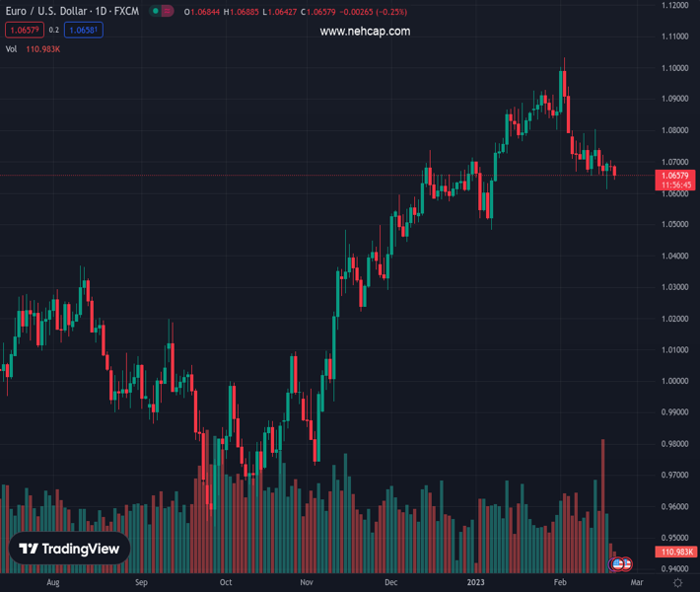This screenshot has width=700, height=592.
Task: Open the Euro / U.S. Dollar symbol title
Action: coord(72,11)
